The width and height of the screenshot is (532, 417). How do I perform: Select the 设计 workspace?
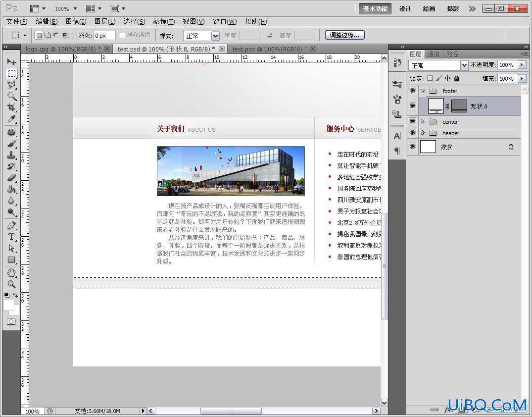(x=405, y=9)
